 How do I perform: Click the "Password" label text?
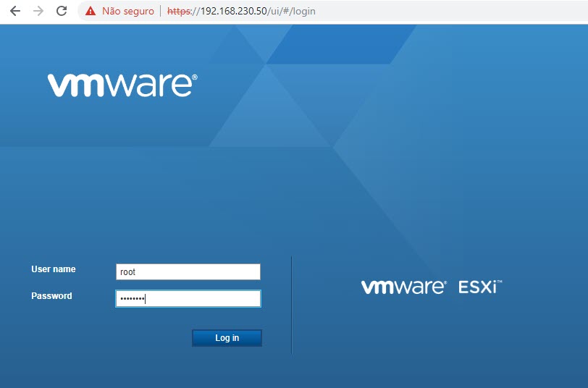click(x=51, y=296)
